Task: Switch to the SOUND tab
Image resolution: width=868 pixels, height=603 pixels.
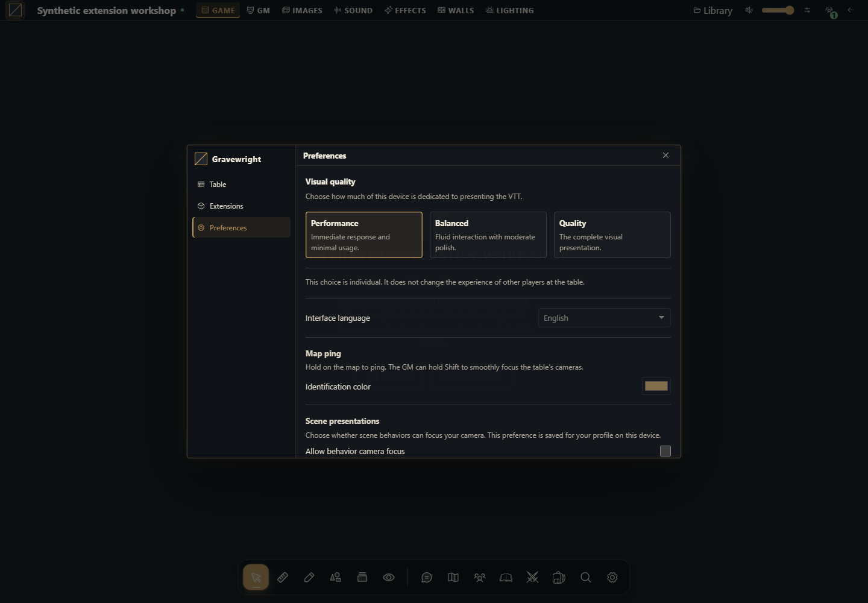Action: tap(354, 10)
